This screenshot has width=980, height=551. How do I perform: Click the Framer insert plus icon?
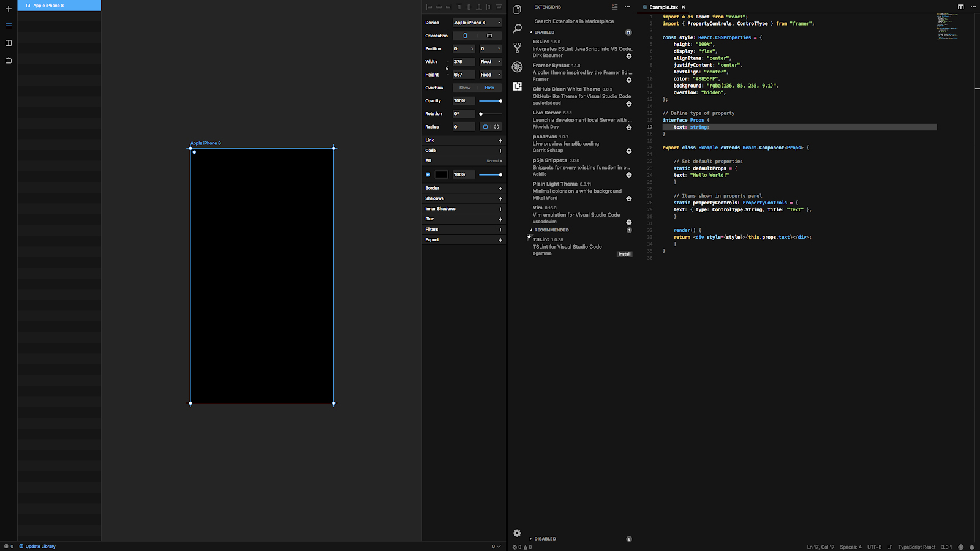click(x=9, y=9)
